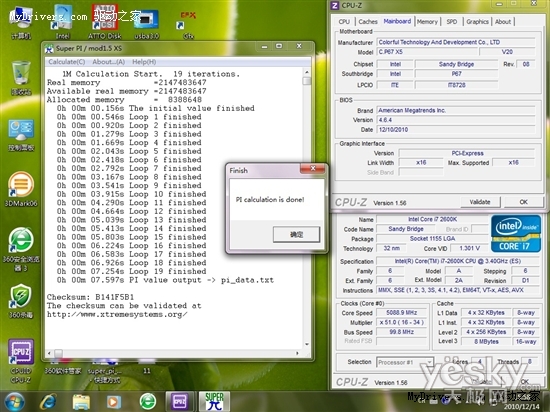Select the Mainboard tab in CPU-Z
The height and width of the screenshot is (412, 550).
point(397,21)
